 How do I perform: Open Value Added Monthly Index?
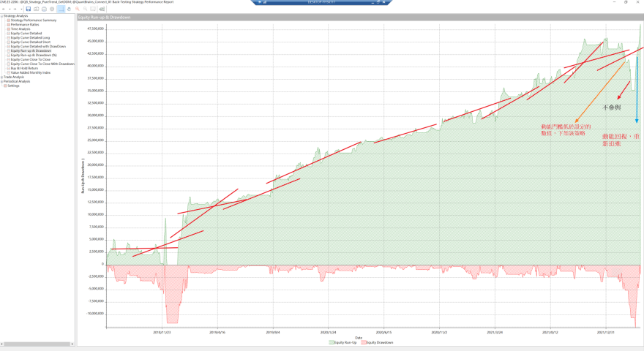[x=31, y=72]
